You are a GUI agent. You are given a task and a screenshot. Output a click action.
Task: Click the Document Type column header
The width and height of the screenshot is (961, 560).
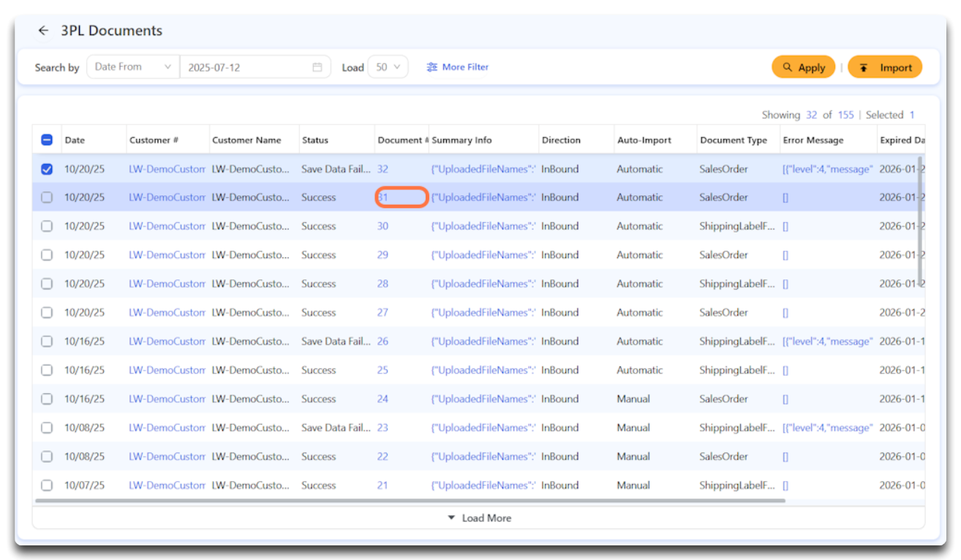coord(734,140)
